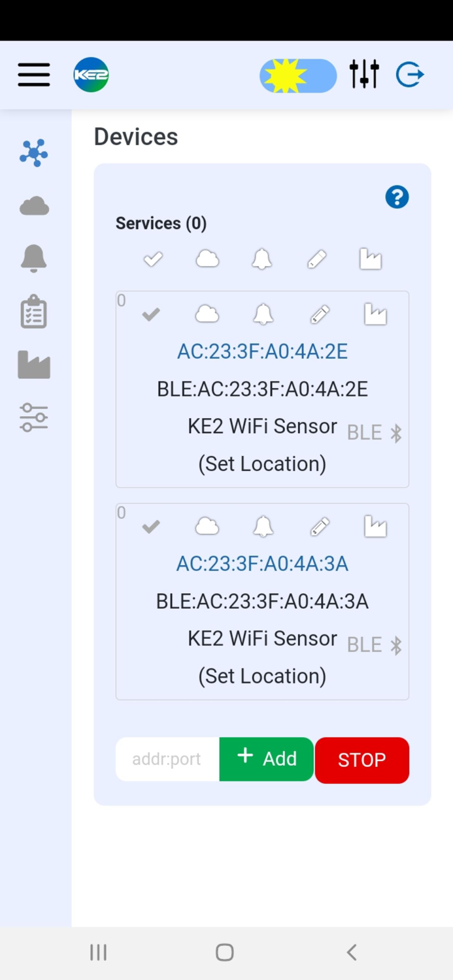Toggle the bell alert on device AC:23:3F:A0:4A:3A
Viewport: 453px width, 980px height.
(x=263, y=527)
